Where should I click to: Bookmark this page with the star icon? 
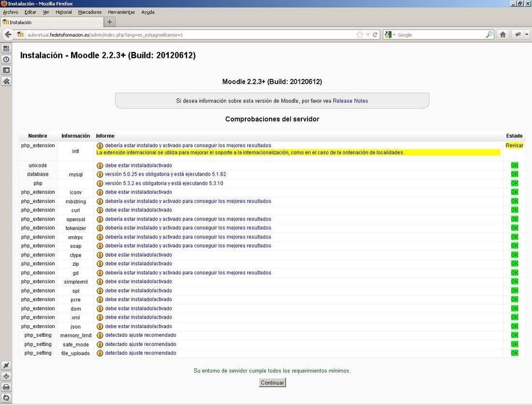point(360,35)
